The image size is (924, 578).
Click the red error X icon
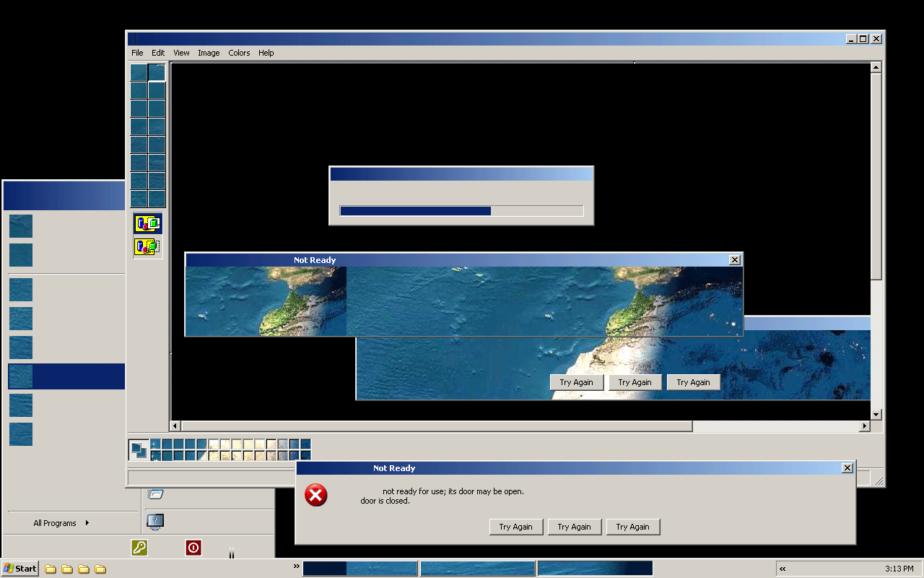(315, 495)
